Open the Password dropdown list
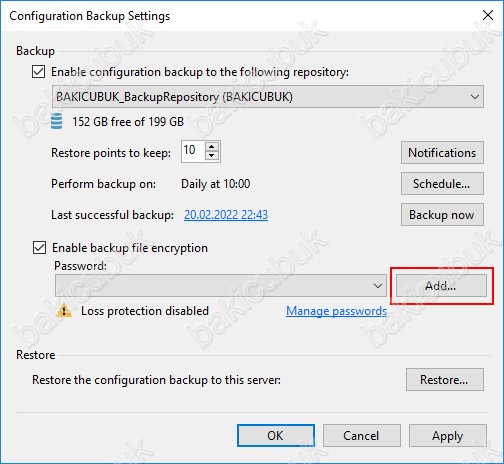The width and height of the screenshot is (504, 464). pos(221,286)
